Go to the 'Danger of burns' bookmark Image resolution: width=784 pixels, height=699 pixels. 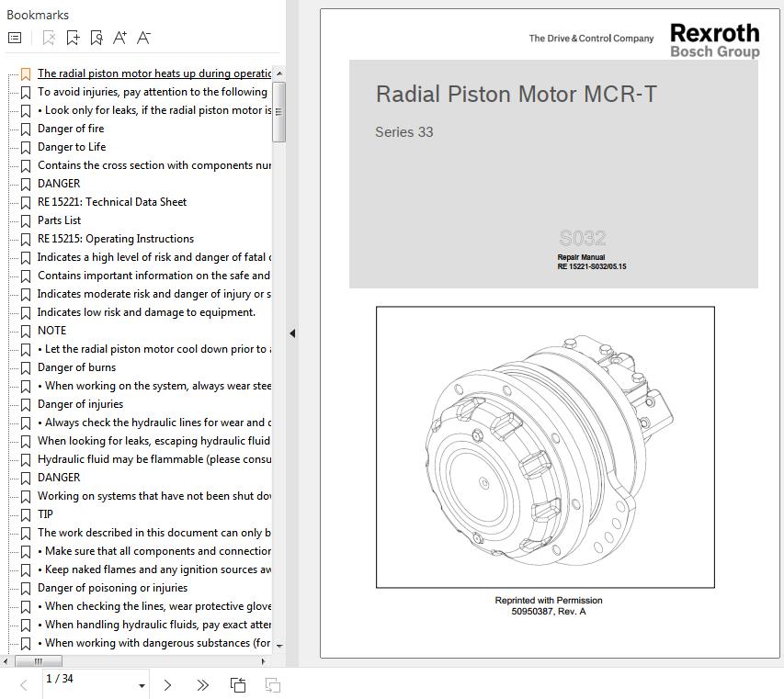[x=76, y=367]
